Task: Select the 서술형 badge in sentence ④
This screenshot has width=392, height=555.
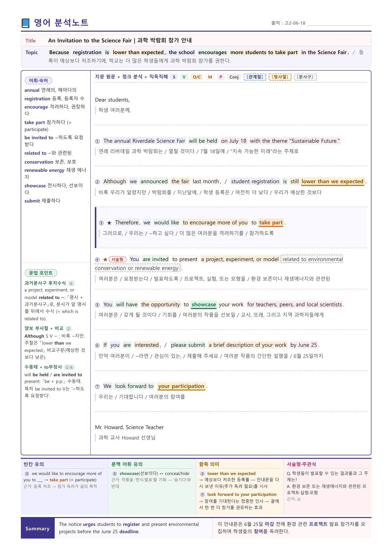Action: click(x=118, y=259)
